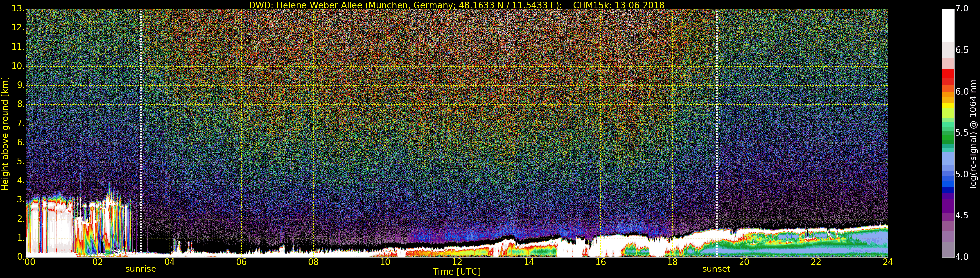980x278 pixels.
Task: Click the height axis tick '2.'
Action: 21,219
